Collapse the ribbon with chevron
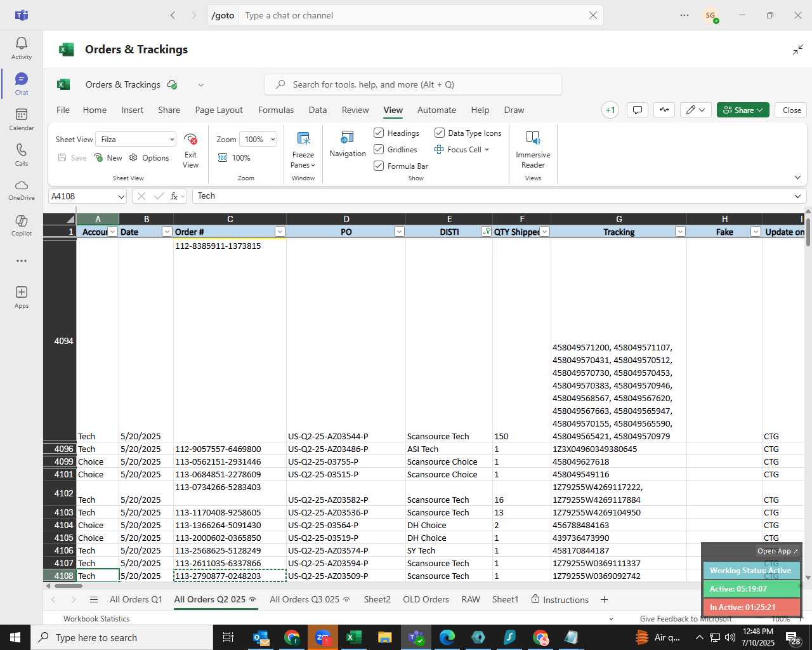This screenshot has width=812, height=650. (797, 178)
